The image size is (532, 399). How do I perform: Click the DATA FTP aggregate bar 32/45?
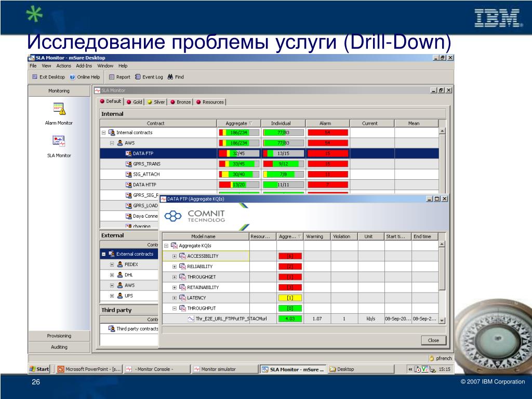239,153
